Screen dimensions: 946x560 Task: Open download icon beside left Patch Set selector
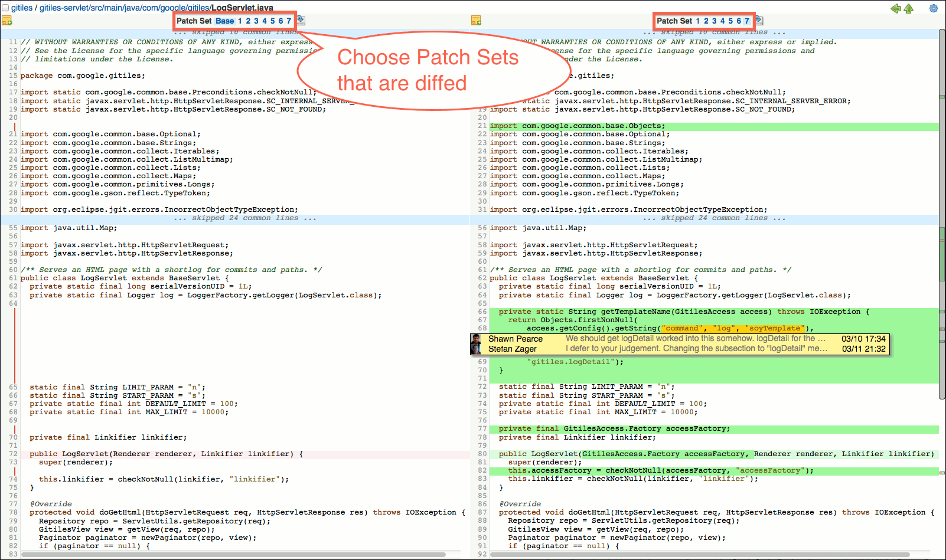[x=301, y=19]
